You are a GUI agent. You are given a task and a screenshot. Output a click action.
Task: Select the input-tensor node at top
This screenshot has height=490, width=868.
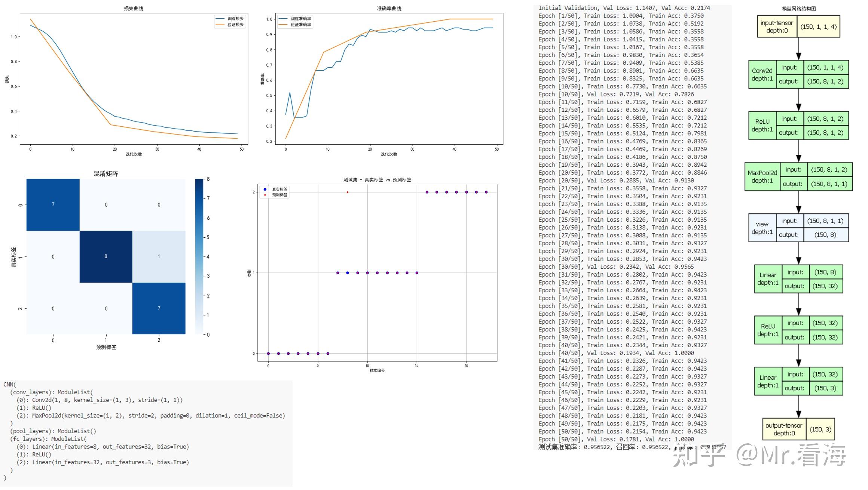(777, 27)
